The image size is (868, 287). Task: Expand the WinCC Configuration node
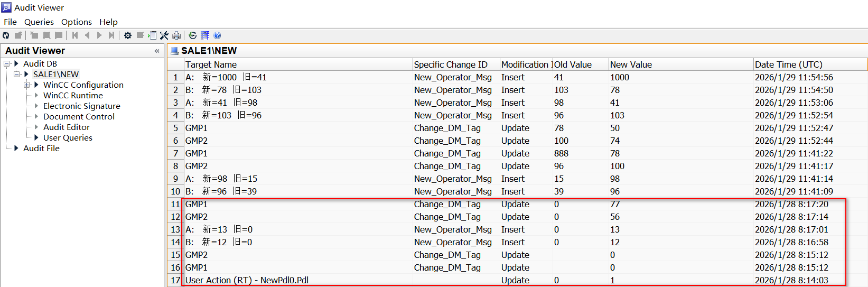(x=26, y=85)
